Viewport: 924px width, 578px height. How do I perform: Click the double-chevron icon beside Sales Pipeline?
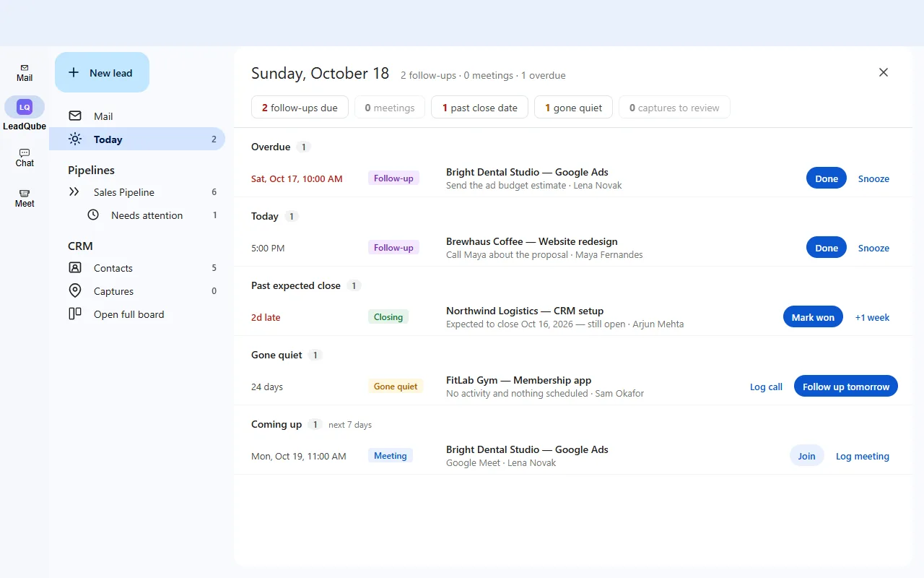pyautogui.click(x=75, y=192)
